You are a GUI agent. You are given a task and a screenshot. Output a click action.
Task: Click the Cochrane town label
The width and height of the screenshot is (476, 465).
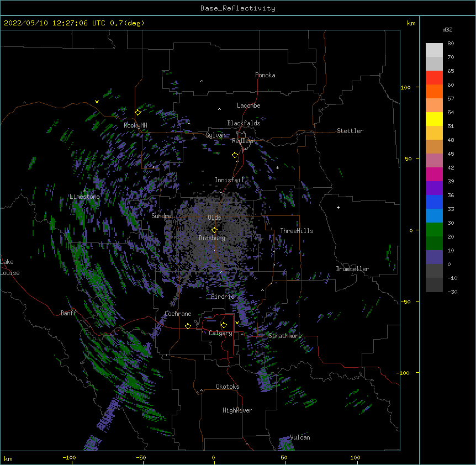click(x=178, y=314)
